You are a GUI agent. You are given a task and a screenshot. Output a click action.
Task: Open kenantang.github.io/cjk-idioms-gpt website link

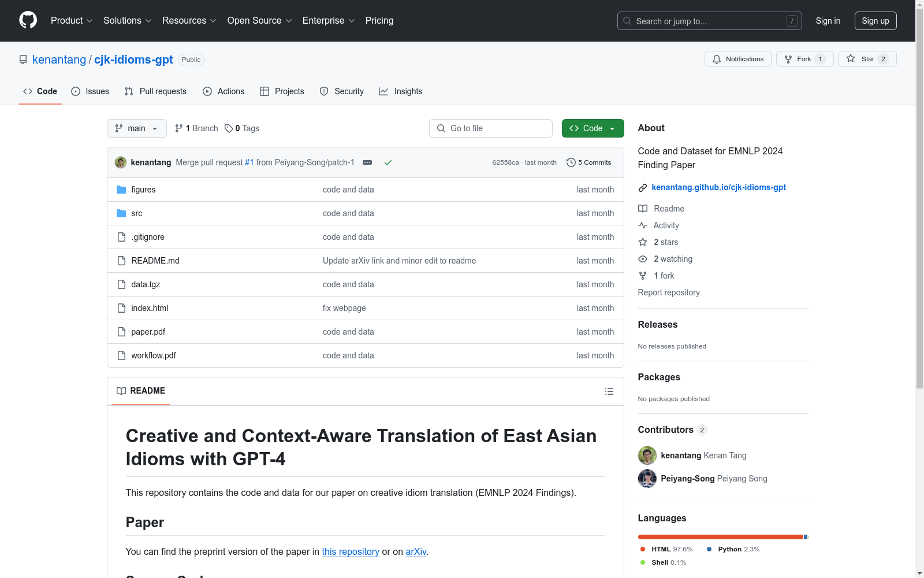[x=719, y=187]
